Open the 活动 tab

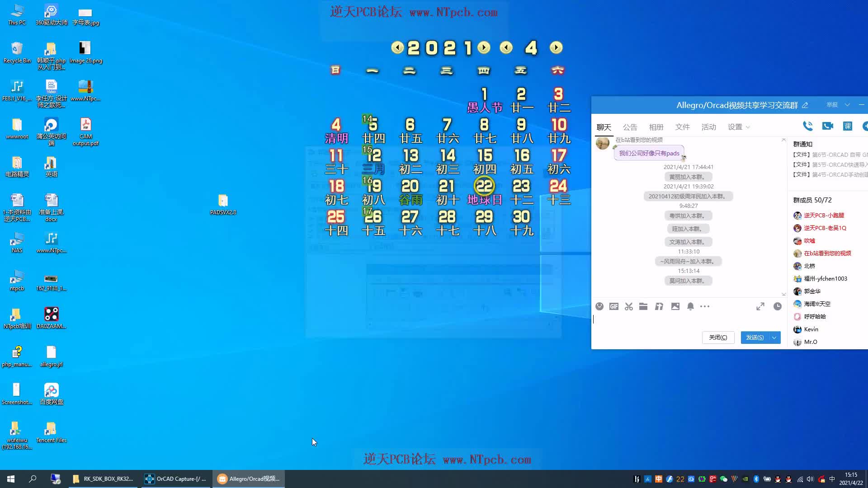coord(708,127)
